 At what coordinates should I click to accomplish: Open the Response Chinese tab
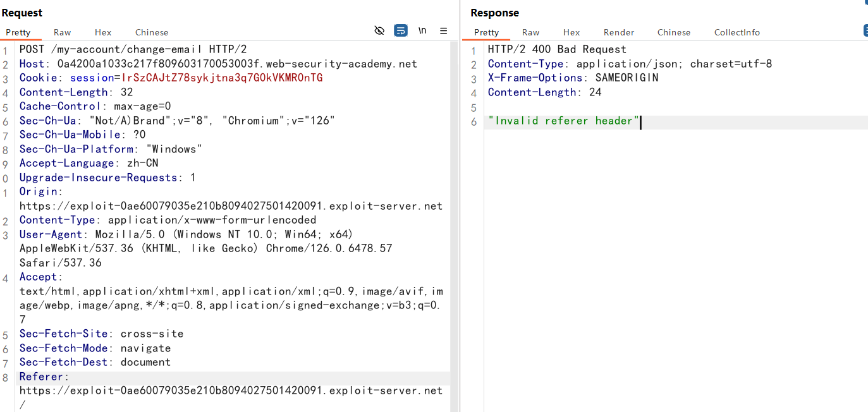coord(674,32)
